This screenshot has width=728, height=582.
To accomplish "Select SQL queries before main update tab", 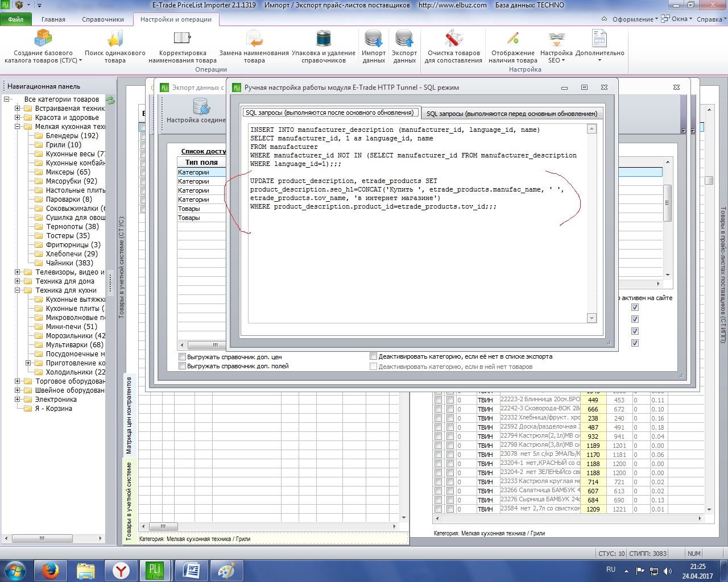I will point(512,114).
